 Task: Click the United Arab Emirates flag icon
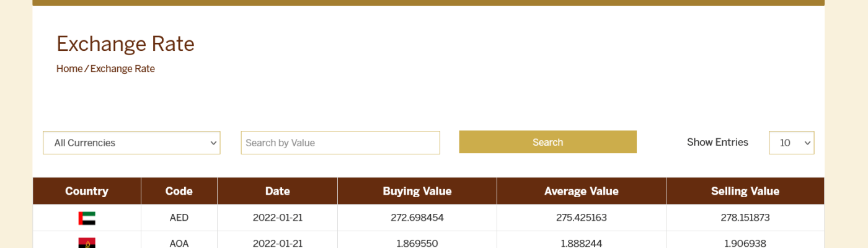(x=87, y=218)
